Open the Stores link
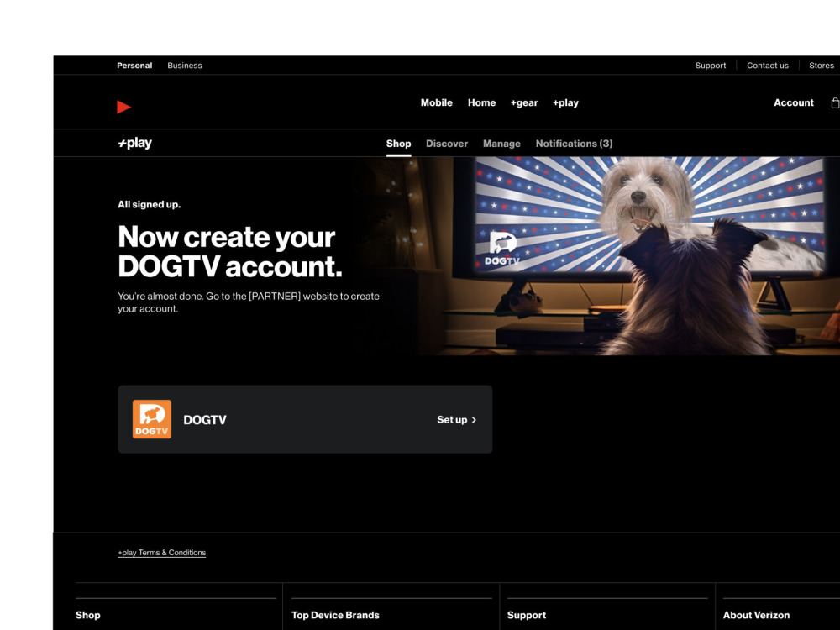The image size is (840, 630). (x=822, y=66)
